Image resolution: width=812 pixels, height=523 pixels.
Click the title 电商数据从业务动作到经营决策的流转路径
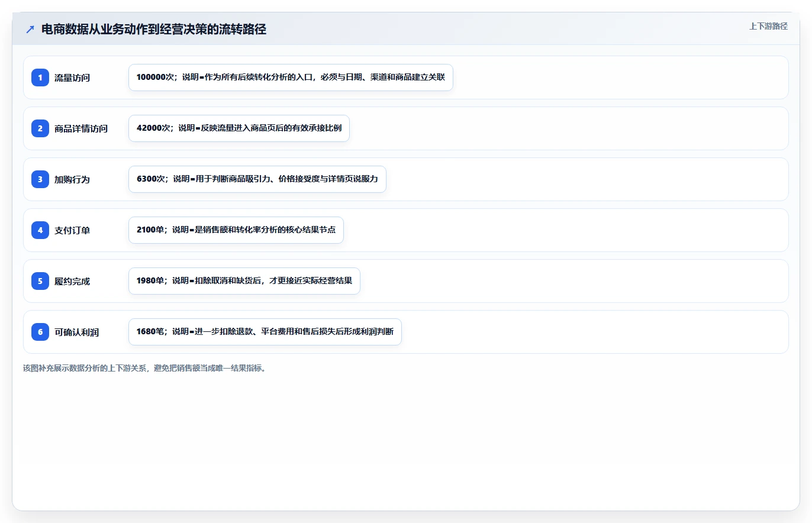coord(154,30)
